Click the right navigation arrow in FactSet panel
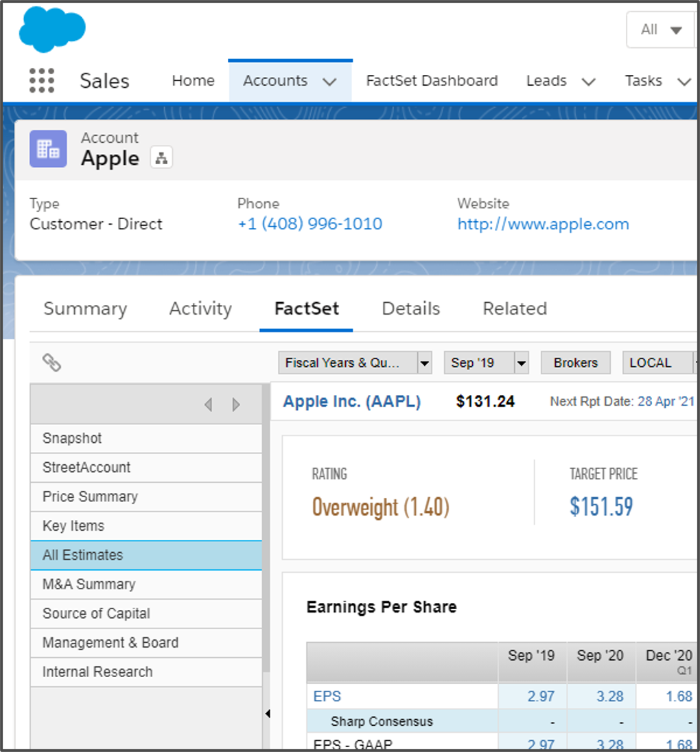Viewport: 700px width, 752px height. tap(236, 405)
